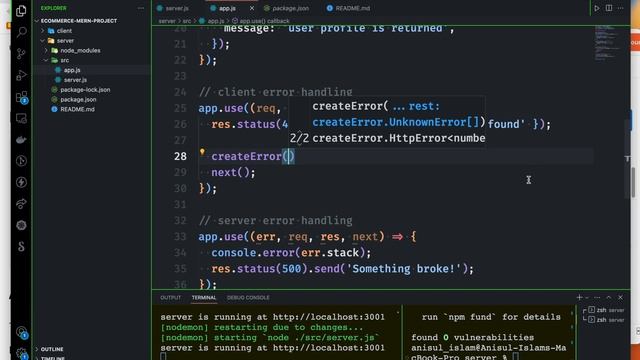
Task: Click the left terminal pane input area
Action: click(x=277, y=333)
